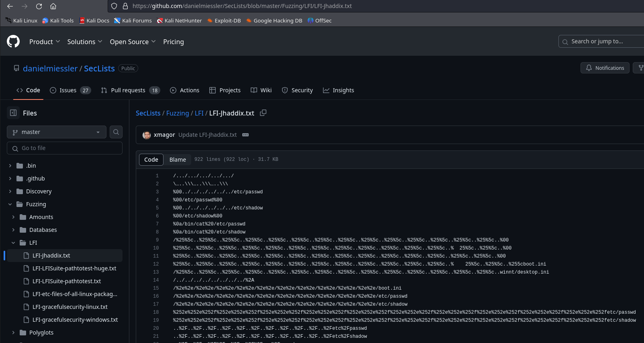644x343 pixels.
Task: Click the GitHub logo icon
Action: pos(13,41)
